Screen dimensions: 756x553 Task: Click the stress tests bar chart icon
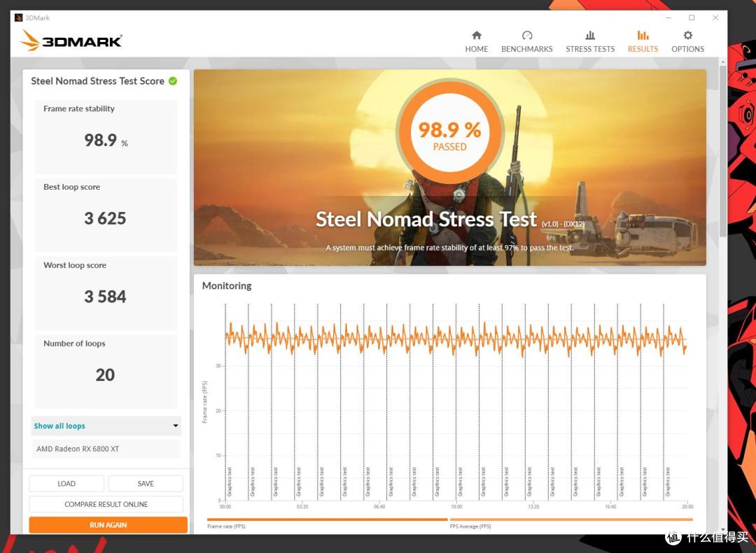click(590, 35)
